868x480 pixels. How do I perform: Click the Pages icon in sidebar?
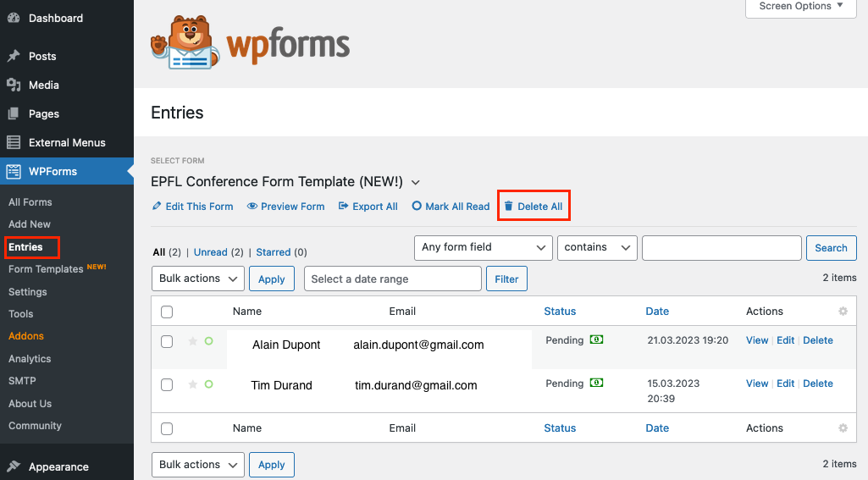[14, 113]
